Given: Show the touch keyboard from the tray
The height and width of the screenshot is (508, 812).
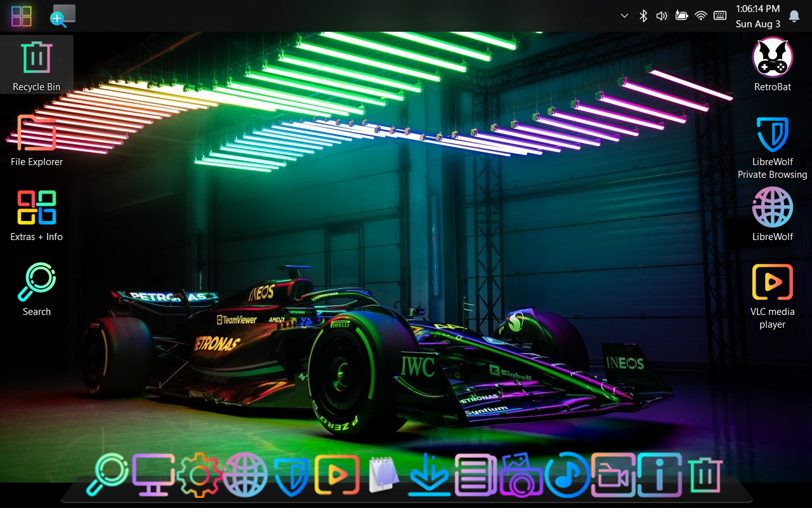Looking at the screenshot, I should click(x=720, y=16).
